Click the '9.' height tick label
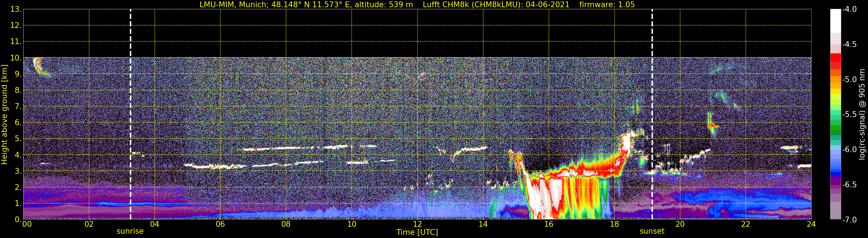Image resolution: width=868 pixels, height=238 pixels. [18, 74]
